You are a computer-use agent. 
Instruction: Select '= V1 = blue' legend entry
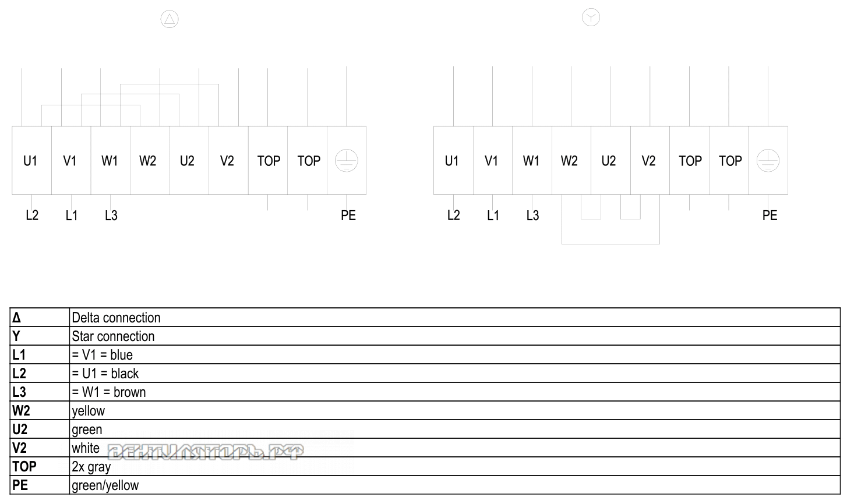point(103,355)
